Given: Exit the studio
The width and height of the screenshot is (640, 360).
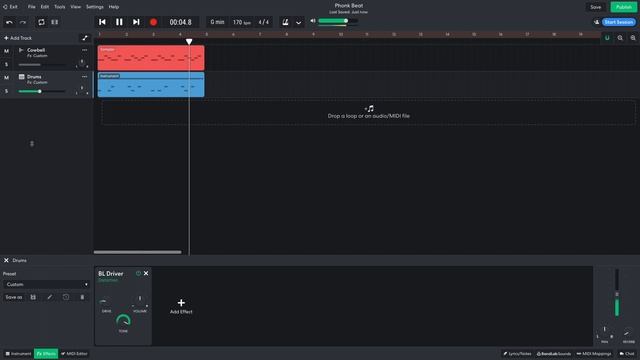Looking at the screenshot, I should click(11, 7).
